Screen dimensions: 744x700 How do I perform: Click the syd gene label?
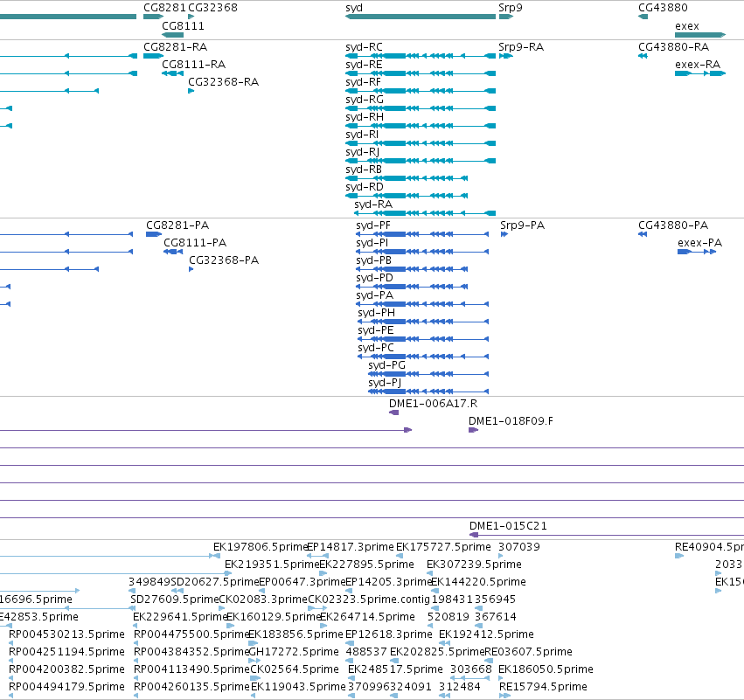[x=354, y=8]
